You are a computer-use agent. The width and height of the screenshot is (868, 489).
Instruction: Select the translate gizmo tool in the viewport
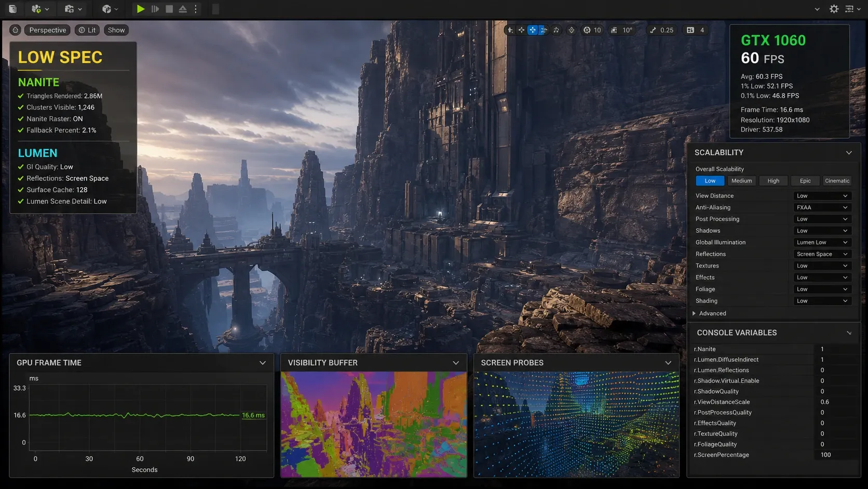[x=533, y=30]
